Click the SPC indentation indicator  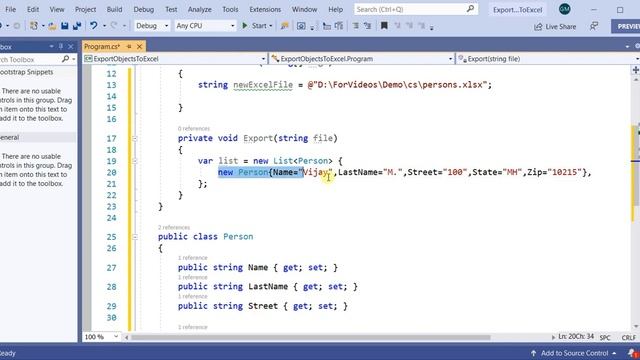click(605, 338)
